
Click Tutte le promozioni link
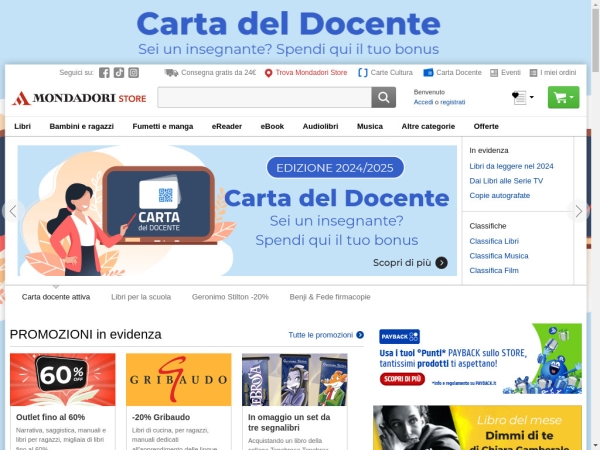point(321,335)
